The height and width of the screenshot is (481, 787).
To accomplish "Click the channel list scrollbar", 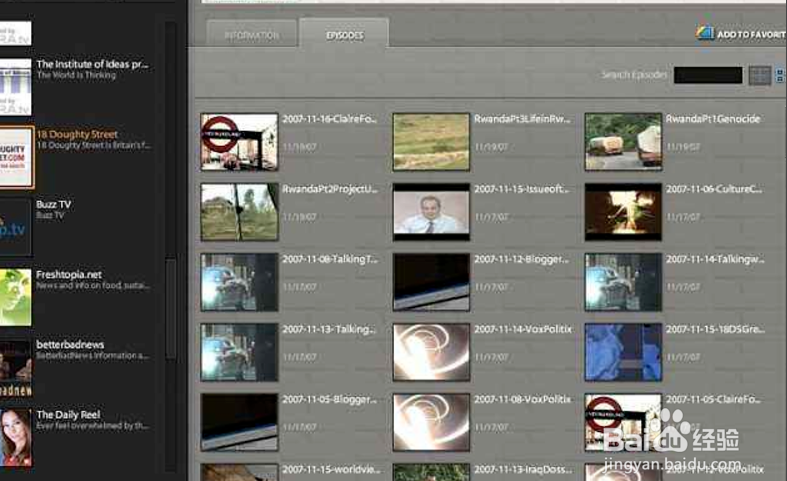I will click(171, 308).
